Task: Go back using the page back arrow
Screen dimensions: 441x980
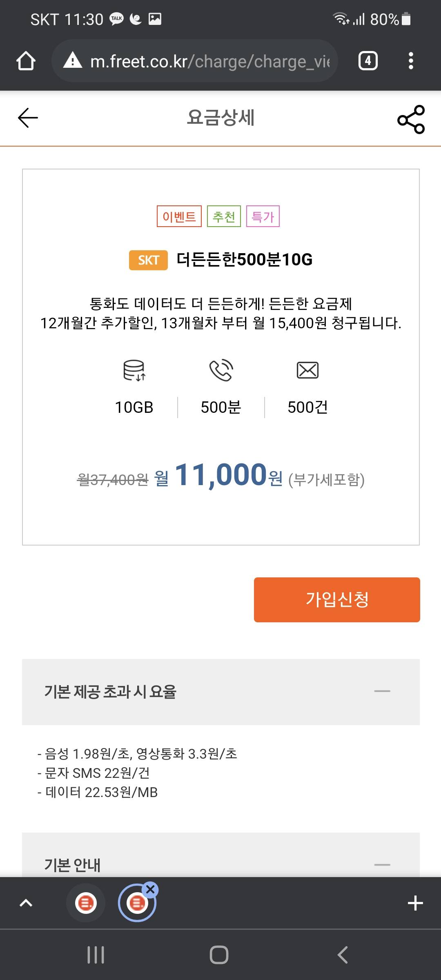Action: tap(28, 118)
